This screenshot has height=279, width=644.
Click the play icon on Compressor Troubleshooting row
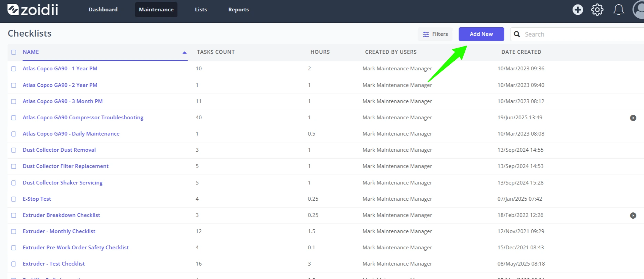point(633,118)
